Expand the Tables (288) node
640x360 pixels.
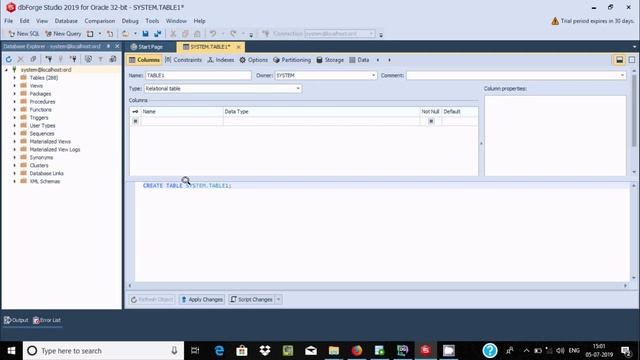pos(15,78)
